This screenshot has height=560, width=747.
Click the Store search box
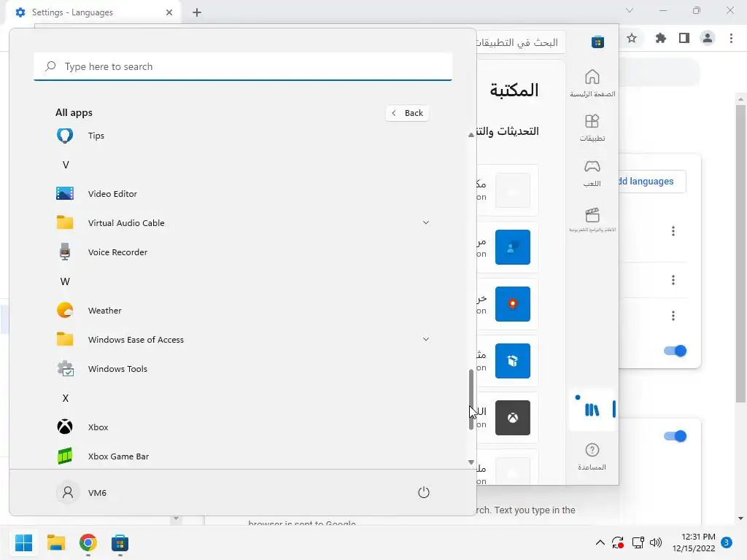coord(521,42)
